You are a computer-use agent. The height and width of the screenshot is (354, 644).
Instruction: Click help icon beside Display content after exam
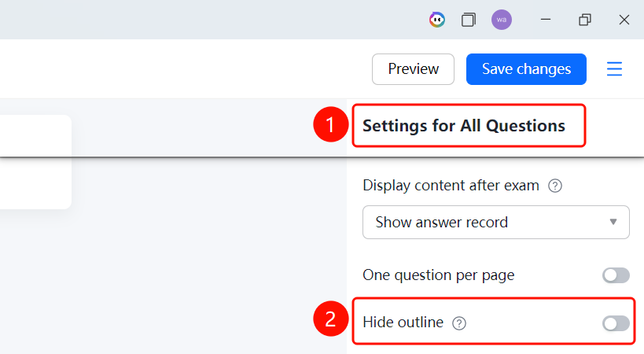555,186
